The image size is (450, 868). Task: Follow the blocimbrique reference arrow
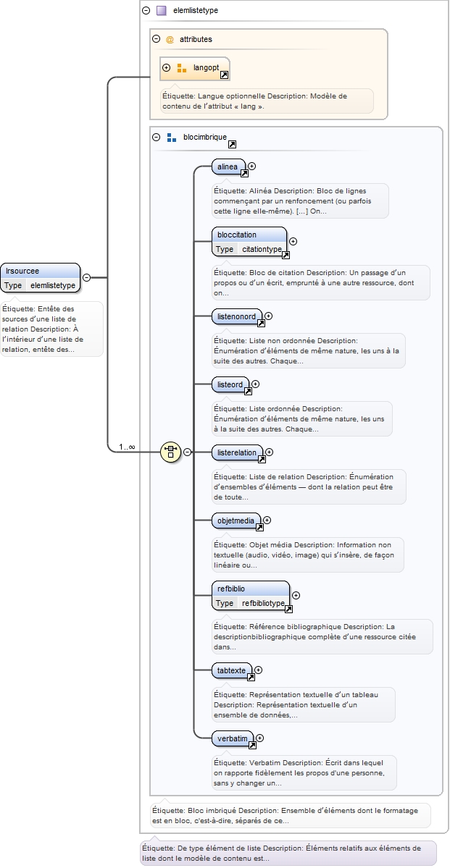[232, 145]
